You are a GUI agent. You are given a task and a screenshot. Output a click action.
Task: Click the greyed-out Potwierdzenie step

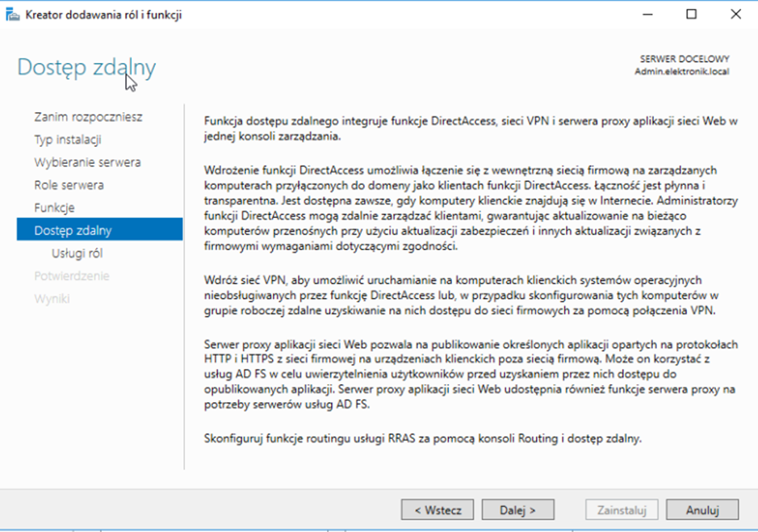coord(71,275)
